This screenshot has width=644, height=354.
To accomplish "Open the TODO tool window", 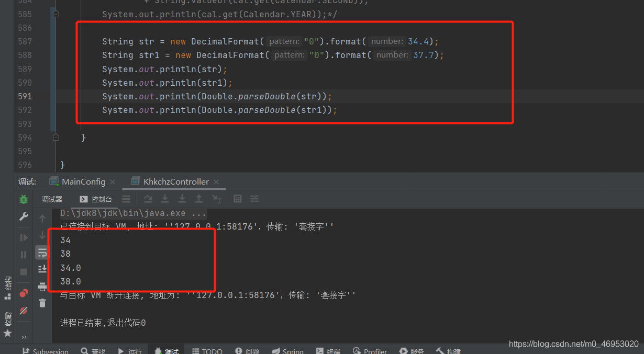I will click(x=207, y=351).
